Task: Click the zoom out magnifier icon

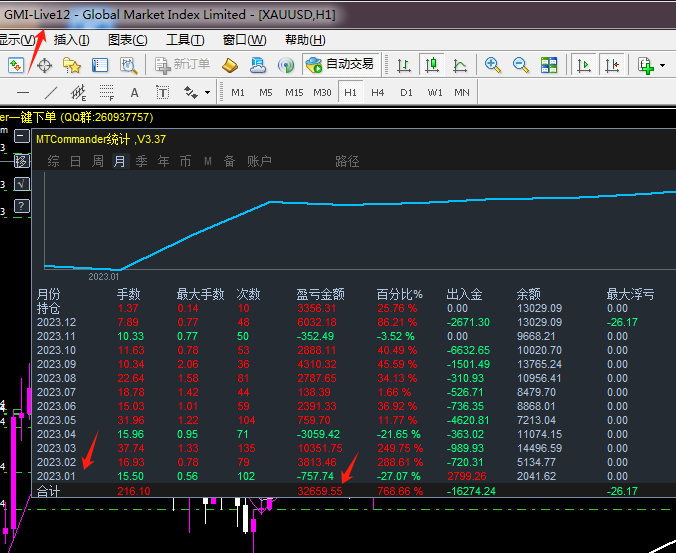Action: pos(521,65)
